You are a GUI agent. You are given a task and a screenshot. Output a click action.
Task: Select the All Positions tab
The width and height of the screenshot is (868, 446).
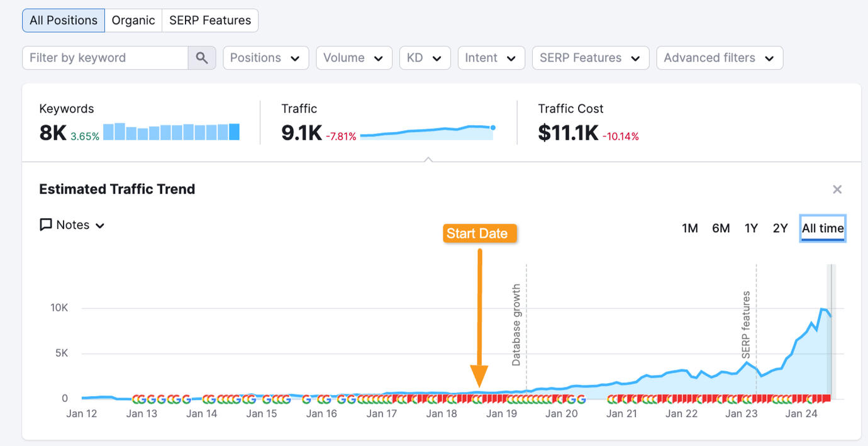pyautogui.click(x=64, y=20)
